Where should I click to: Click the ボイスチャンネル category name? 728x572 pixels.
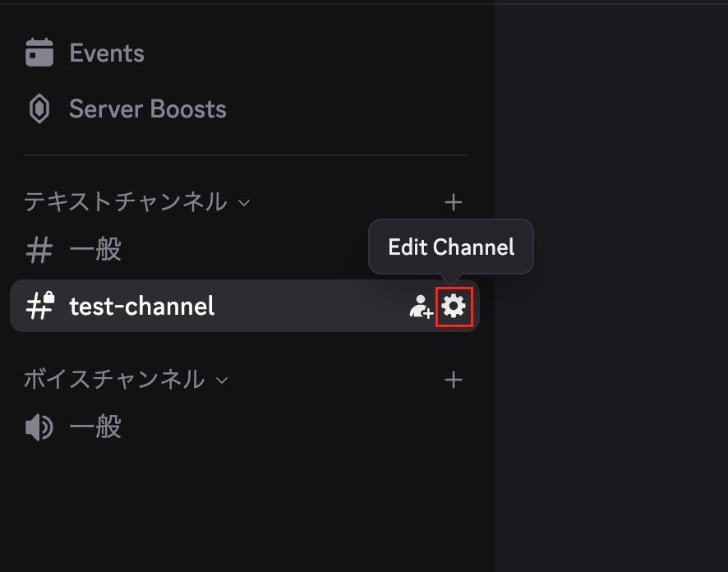coord(113,380)
